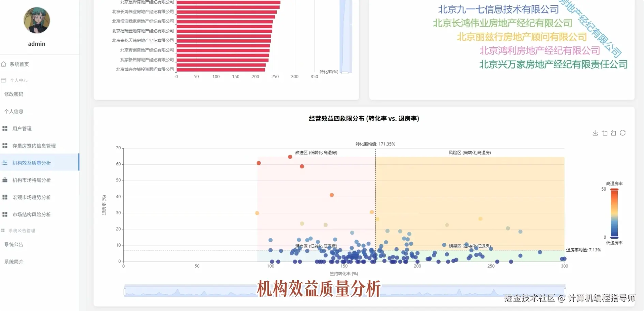Click the grid icon beside 用户管理
The height and width of the screenshot is (311, 644).
(x=5, y=129)
